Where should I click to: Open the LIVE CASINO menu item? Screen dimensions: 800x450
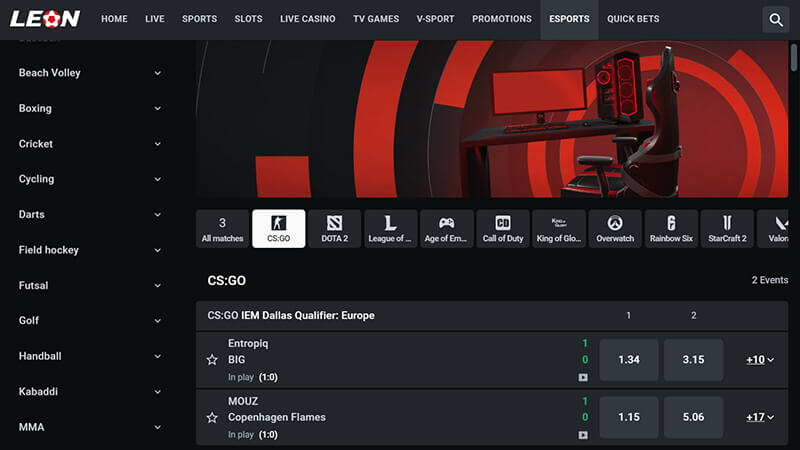[308, 19]
